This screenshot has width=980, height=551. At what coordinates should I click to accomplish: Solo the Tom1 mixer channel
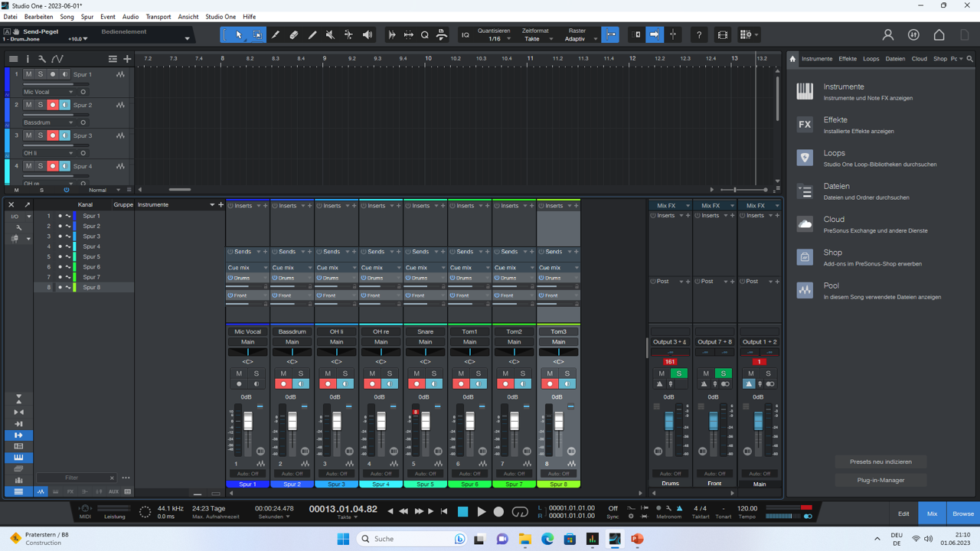[x=479, y=373]
